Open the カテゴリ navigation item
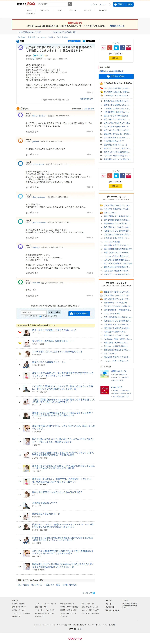 coord(73,11)
